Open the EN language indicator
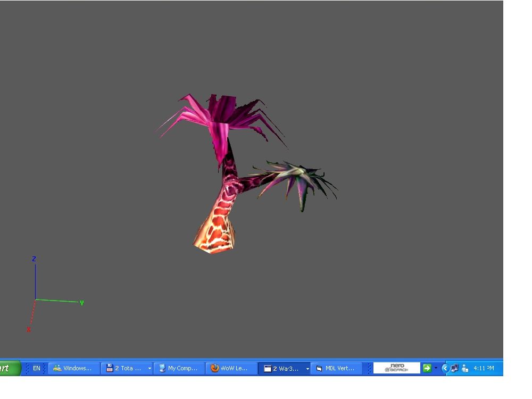 pos(36,368)
